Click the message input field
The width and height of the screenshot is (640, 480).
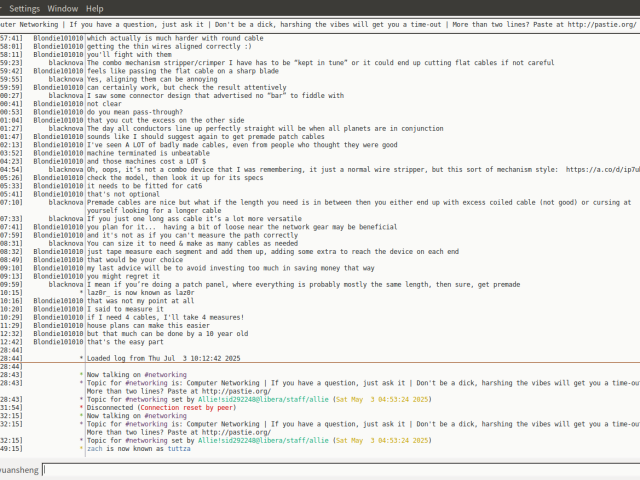click(341, 469)
